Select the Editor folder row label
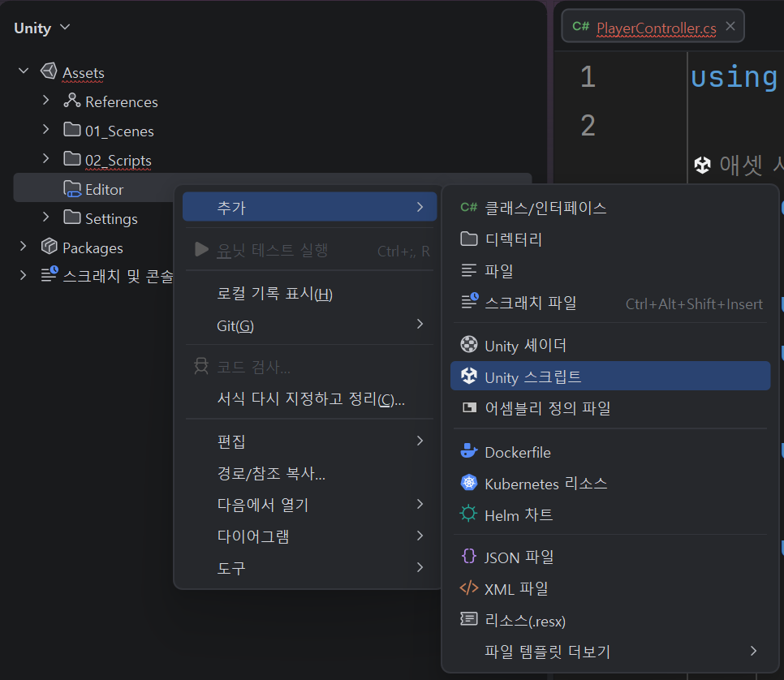Image resolution: width=784 pixels, height=680 pixels. pos(104,190)
